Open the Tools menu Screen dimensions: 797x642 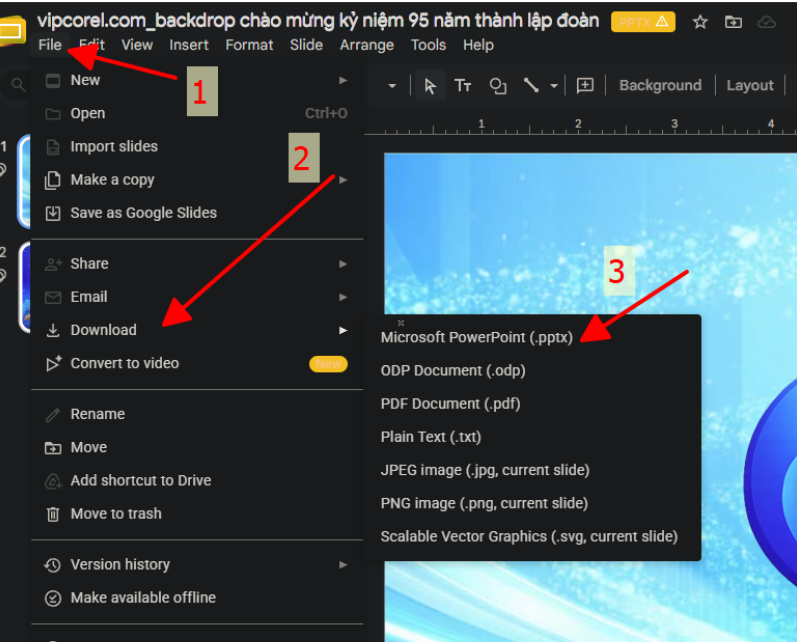tap(428, 45)
